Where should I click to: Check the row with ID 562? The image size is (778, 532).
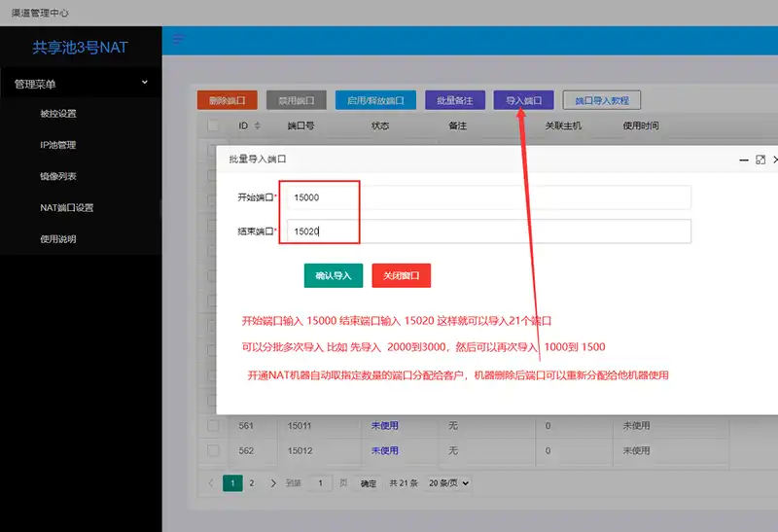pos(213,450)
